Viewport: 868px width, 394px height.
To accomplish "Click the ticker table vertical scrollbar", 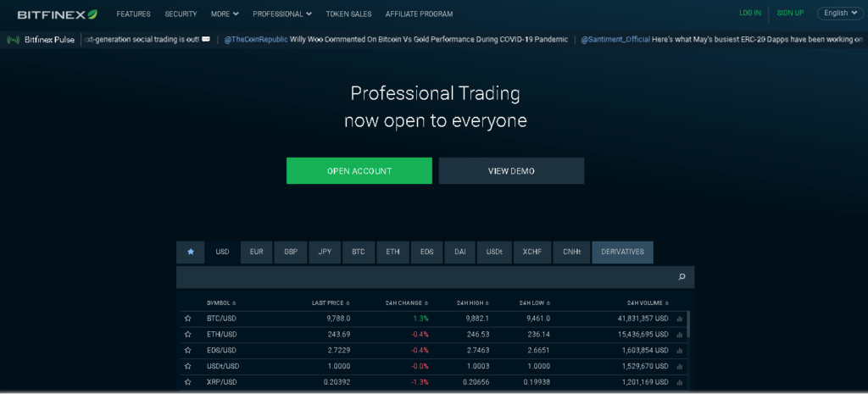I will pos(688,325).
